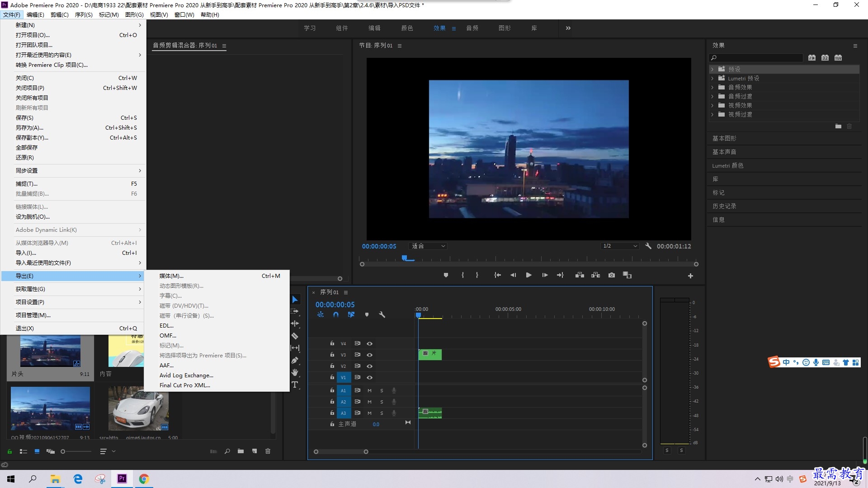Click the Extract button

(x=596, y=275)
